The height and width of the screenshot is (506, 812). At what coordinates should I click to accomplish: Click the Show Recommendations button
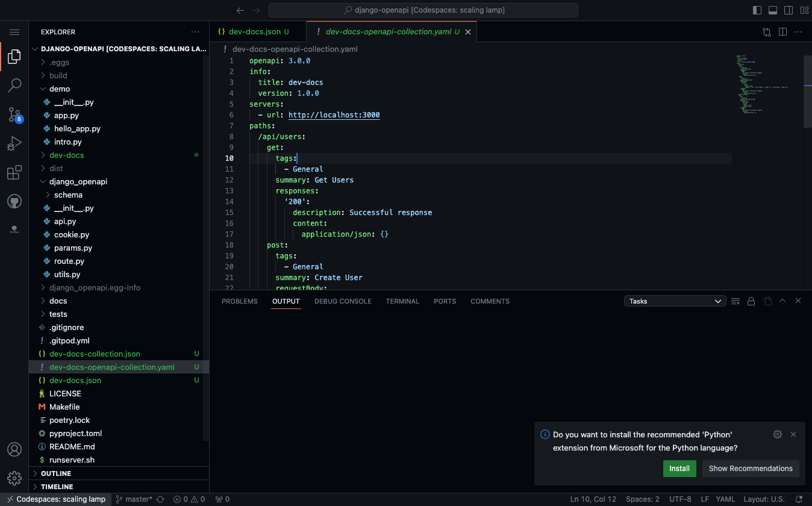click(751, 469)
